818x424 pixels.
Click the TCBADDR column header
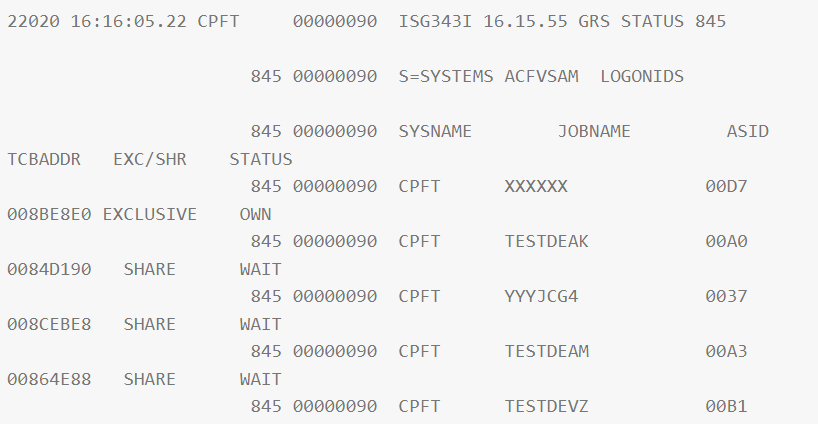43,159
